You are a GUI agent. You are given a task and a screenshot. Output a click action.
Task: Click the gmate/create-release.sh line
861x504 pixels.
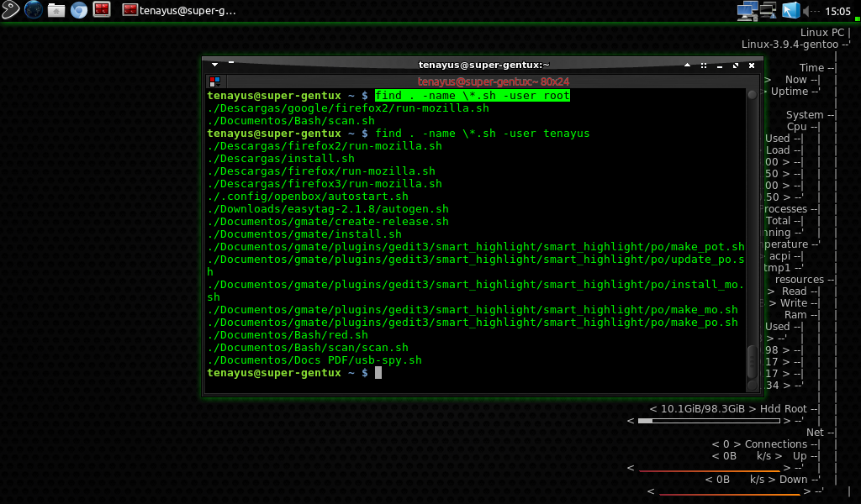[328, 222]
